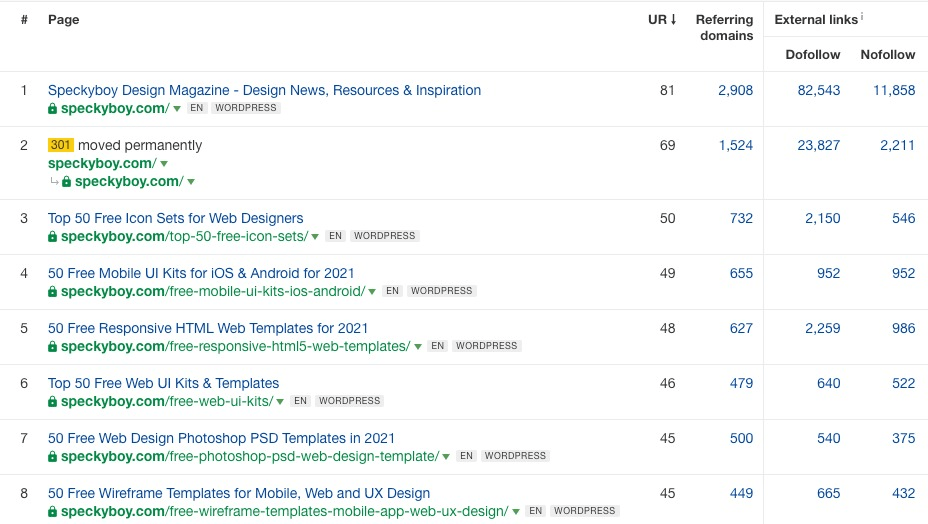Image resolution: width=928 pixels, height=524 pixels.
Task: Open 2,259 dofollow links value
Action: click(x=823, y=328)
